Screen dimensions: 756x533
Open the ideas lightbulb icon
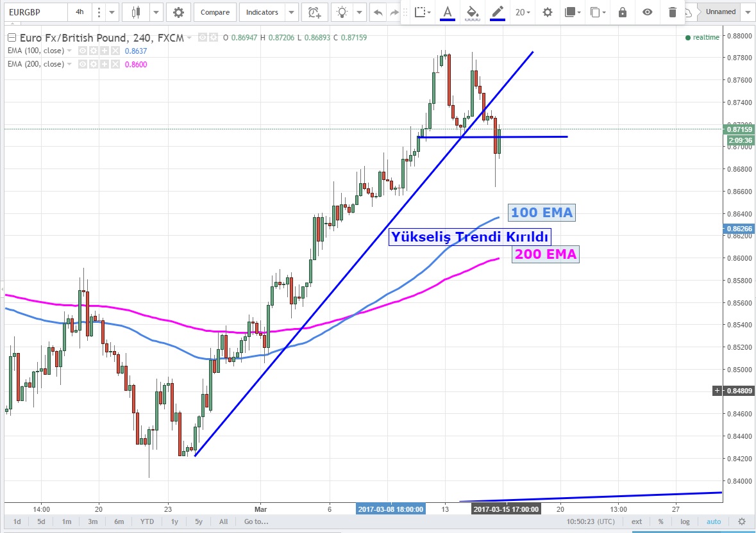pos(343,12)
